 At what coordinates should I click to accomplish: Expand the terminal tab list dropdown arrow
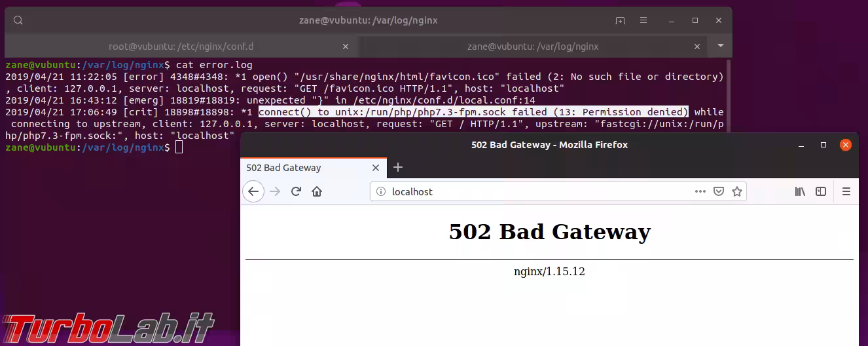[x=721, y=46]
